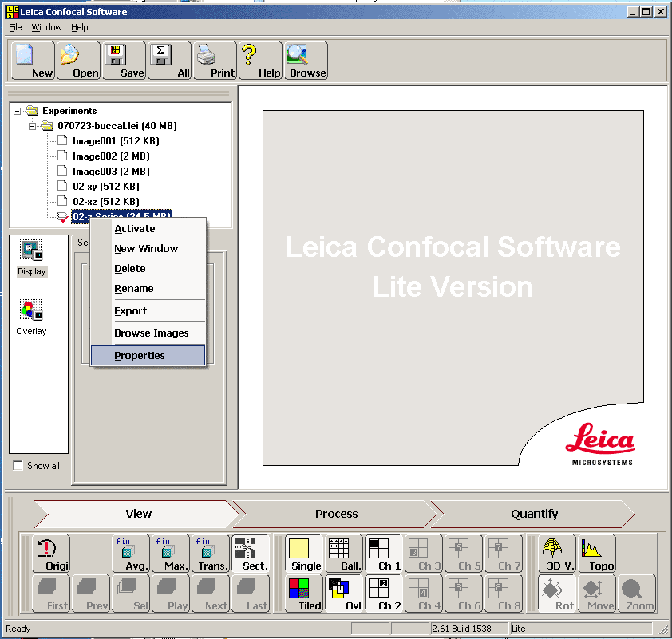Viewport: 672px width, 639px height.
Task: Click the Sect. sectioning button
Action: click(x=251, y=554)
